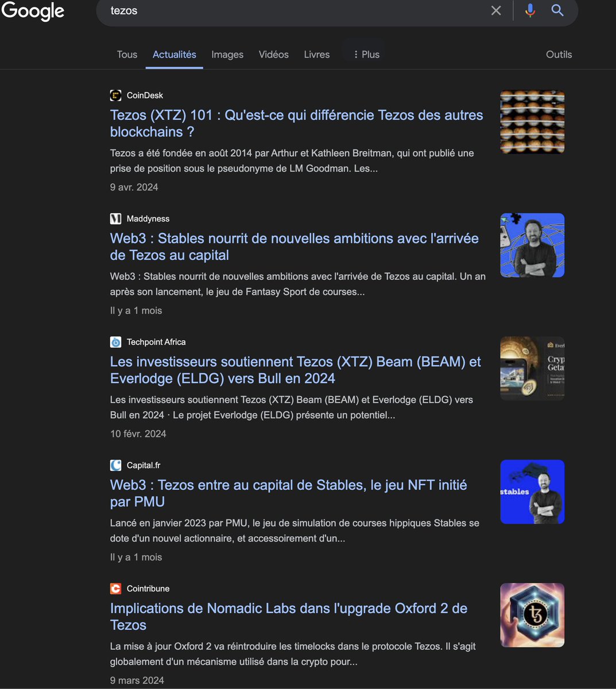Switch to the Images tab

(227, 55)
